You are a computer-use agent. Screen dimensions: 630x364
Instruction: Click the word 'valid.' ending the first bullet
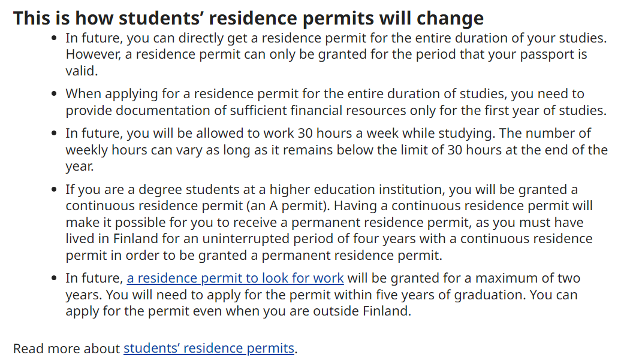[x=82, y=71]
